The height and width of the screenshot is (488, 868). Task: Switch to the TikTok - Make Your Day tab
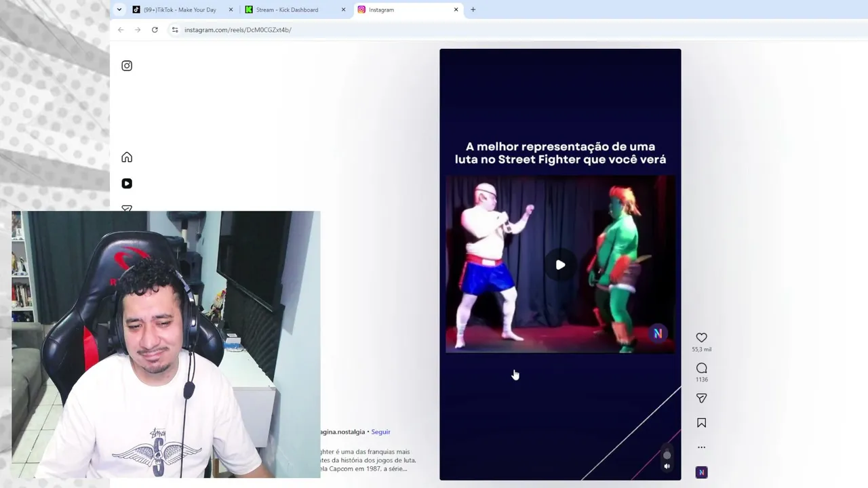pyautogui.click(x=180, y=9)
